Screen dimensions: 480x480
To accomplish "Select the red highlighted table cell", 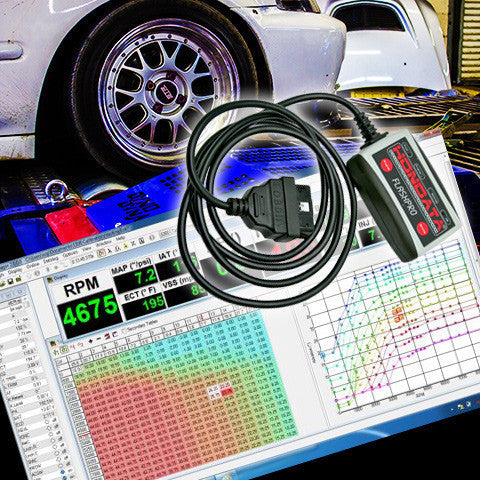I will pos(227,392).
